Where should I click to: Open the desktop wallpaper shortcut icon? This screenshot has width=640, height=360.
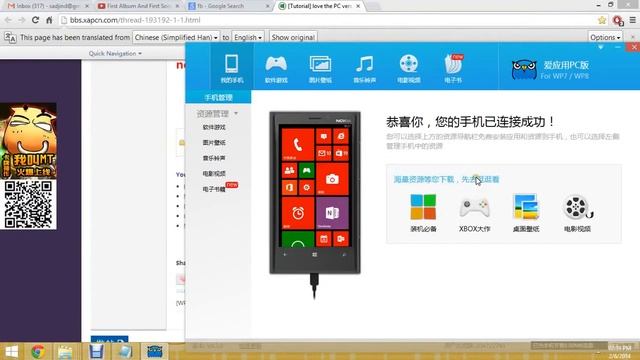(x=526, y=207)
